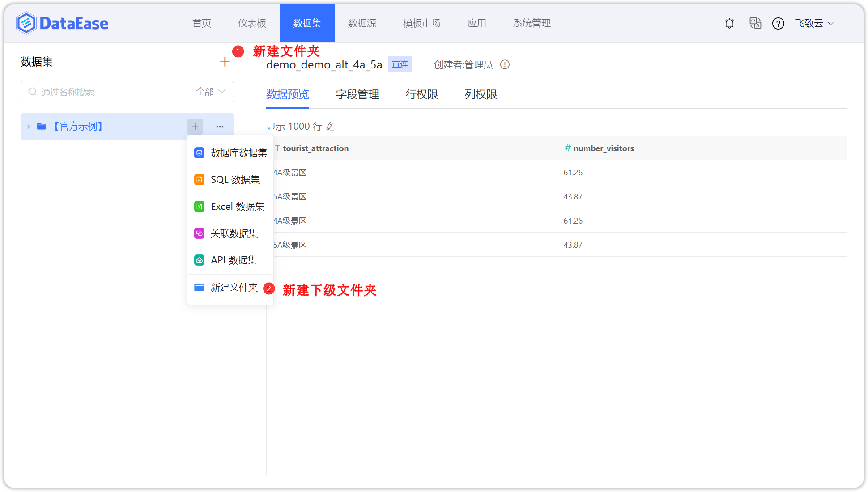Open 应用 in top navigation
The height and width of the screenshot is (492, 868).
click(477, 23)
